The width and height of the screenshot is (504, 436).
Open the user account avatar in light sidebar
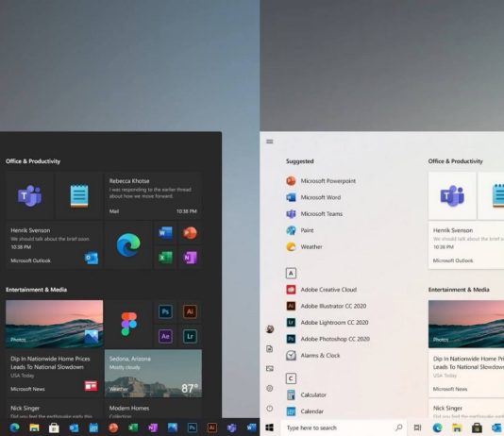point(270,329)
